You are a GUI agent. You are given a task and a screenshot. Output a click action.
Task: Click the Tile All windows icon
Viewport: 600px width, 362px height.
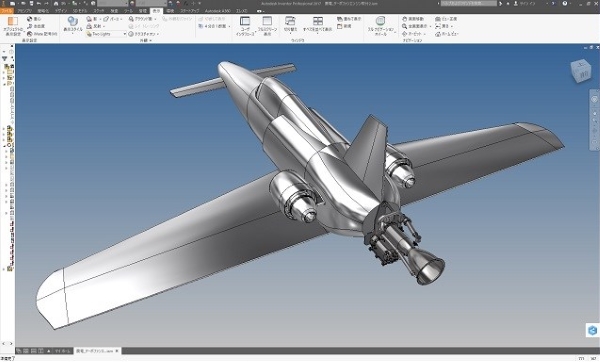[317, 25]
